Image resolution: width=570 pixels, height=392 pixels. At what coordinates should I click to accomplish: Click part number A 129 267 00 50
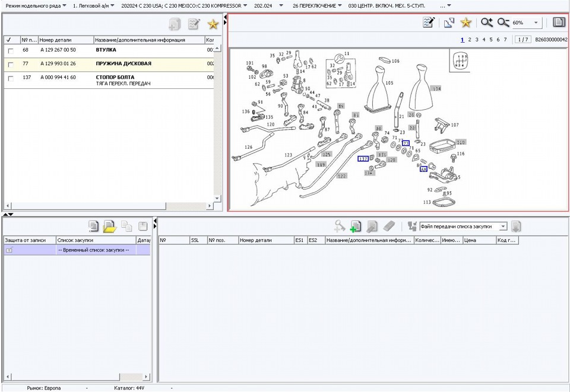(58, 50)
